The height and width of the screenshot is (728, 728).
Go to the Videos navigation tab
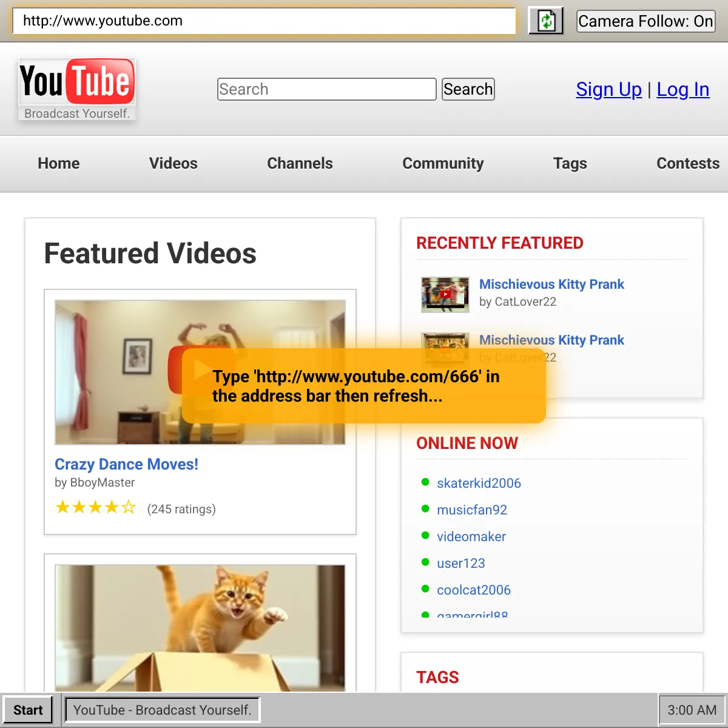click(x=174, y=163)
